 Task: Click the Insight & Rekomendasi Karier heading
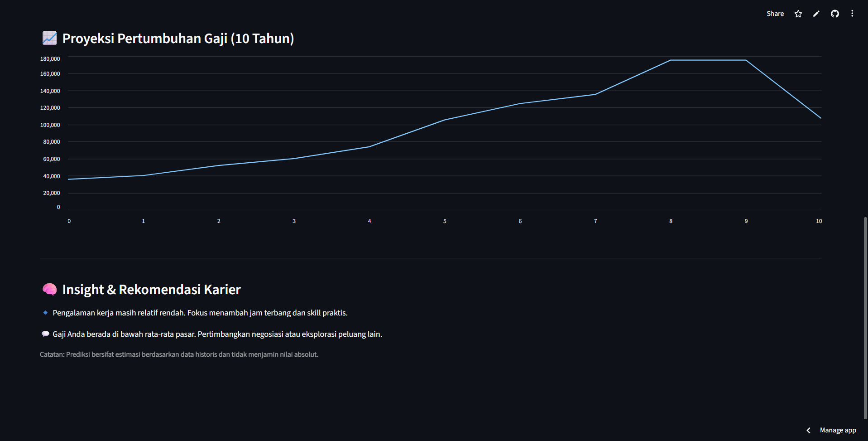151,290
